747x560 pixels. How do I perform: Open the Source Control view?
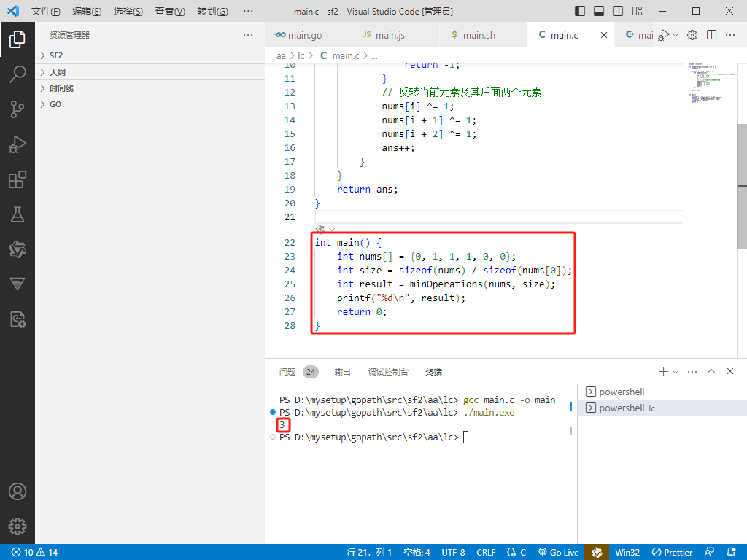tap(18, 109)
